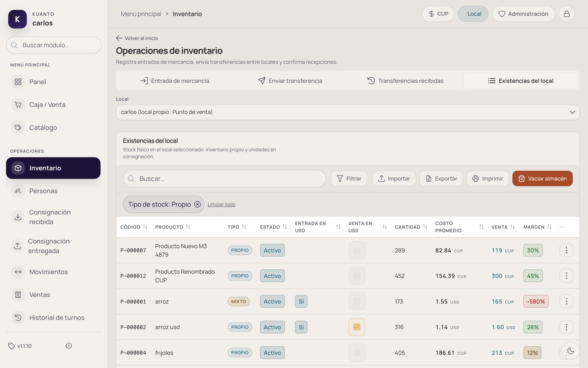The height and width of the screenshot is (368, 588).
Task: Open Personas section
Action: click(x=53, y=191)
